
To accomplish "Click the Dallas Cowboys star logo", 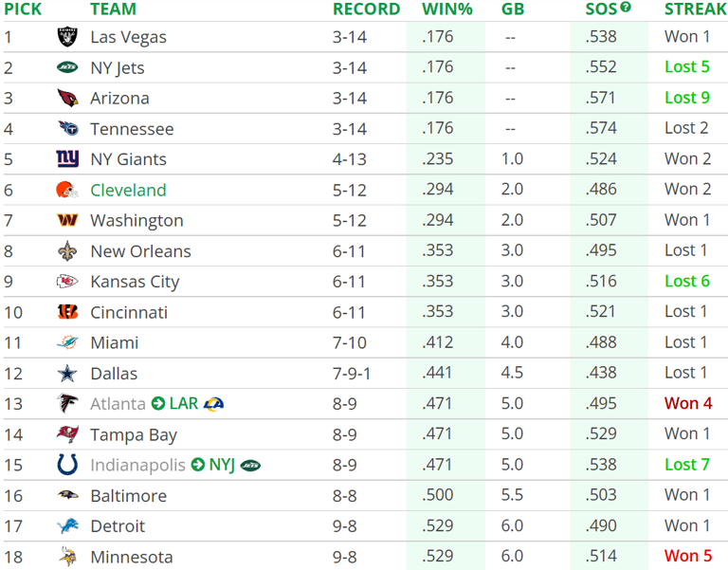I will point(67,374).
